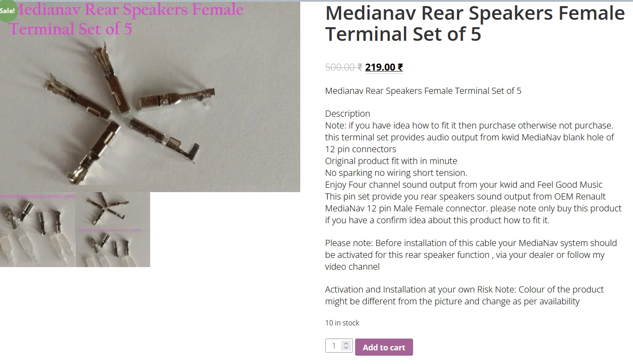Click the green Sale! badge
This screenshot has height=364, width=633.
(7, 11)
